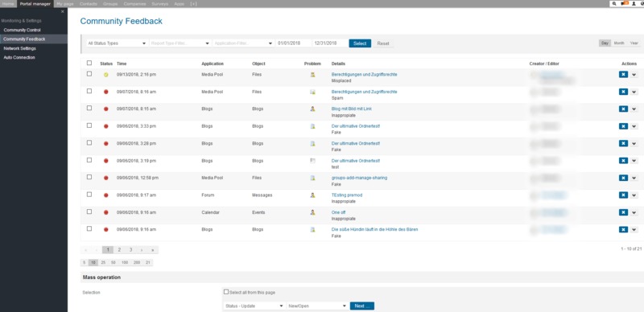Screen dimensions: 644x312
Task: Open Network Settings in the sidebar
Action: coord(19,48)
